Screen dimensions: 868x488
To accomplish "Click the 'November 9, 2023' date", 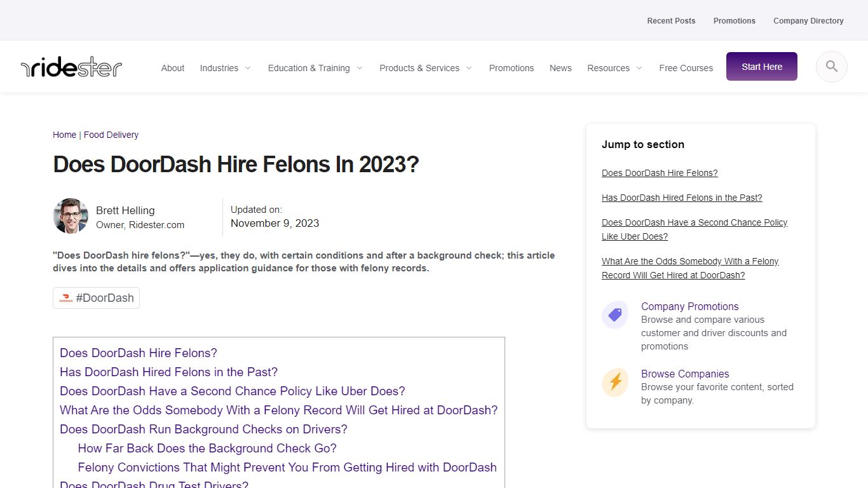I will (275, 223).
